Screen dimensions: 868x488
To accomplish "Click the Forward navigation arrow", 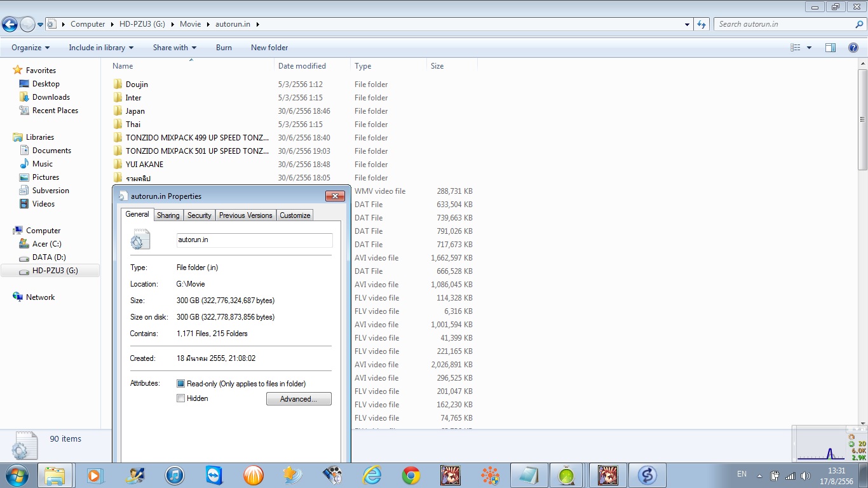I will coord(27,25).
